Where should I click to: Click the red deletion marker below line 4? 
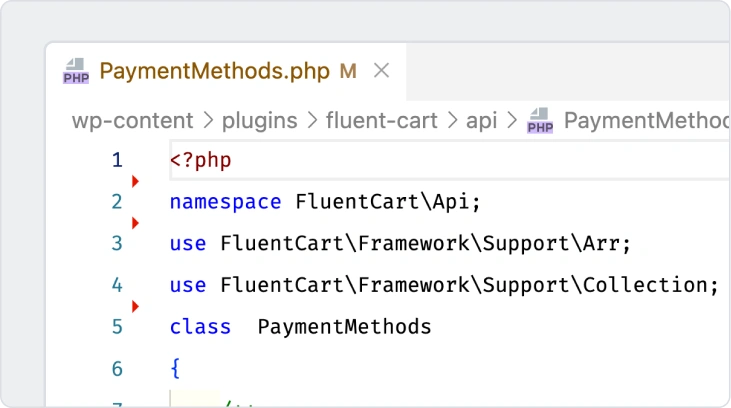click(x=136, y=306)
